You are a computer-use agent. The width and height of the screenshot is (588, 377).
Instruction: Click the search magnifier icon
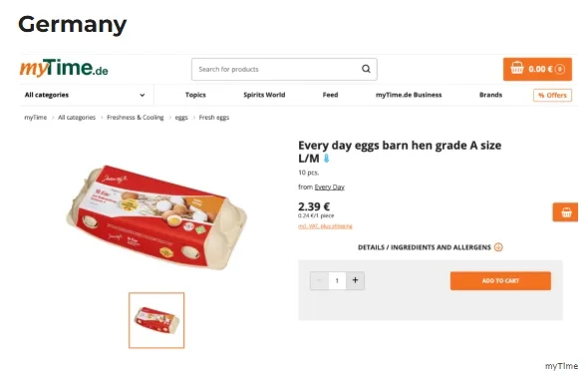point(366,69)
